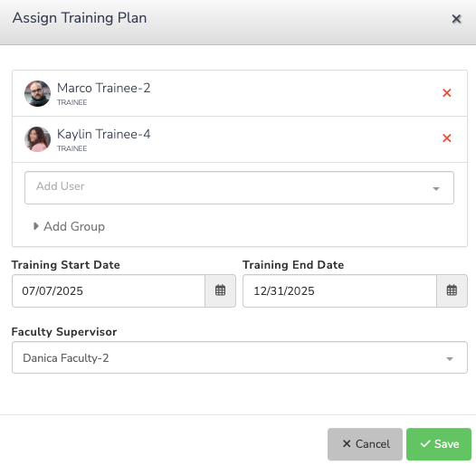Image resolution: width=476 pixels, height=465 pixels.
Task: Click Kaylin Trainee-4's profile avatar
Action: point(37,139)
